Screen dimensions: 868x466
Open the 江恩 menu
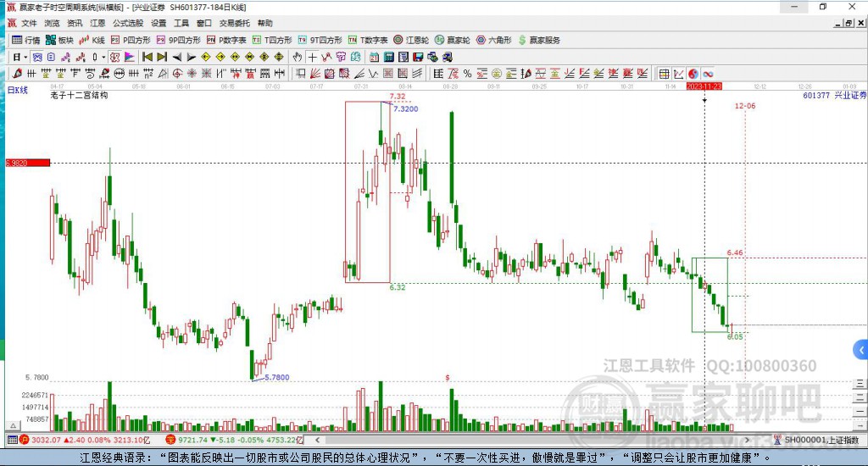(97, 23)
